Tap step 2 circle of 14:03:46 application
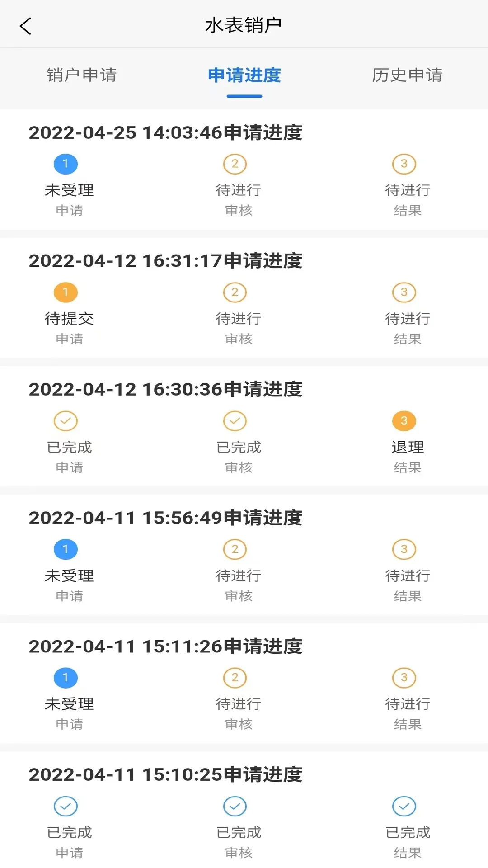The image size is (488, 868). (235, 164)
